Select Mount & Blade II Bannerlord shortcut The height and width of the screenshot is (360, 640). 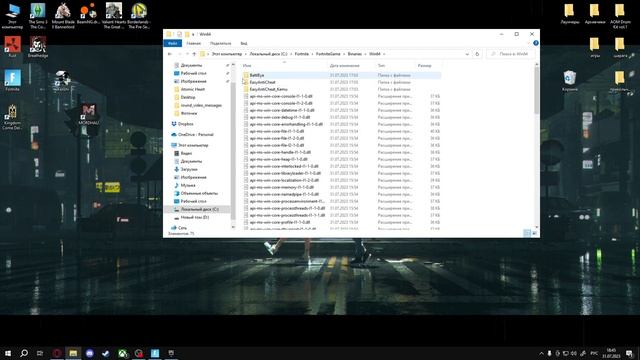coord(63,16)
